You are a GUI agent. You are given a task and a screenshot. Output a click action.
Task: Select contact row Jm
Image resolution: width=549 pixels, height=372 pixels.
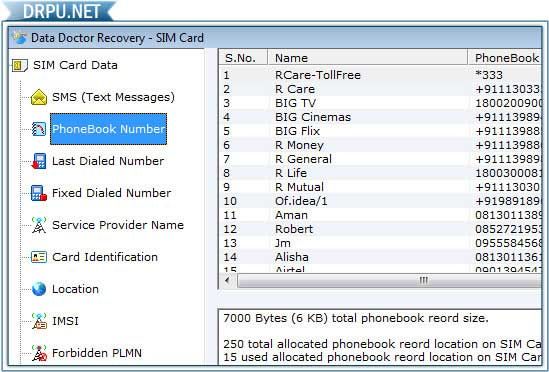pos(380,243)
